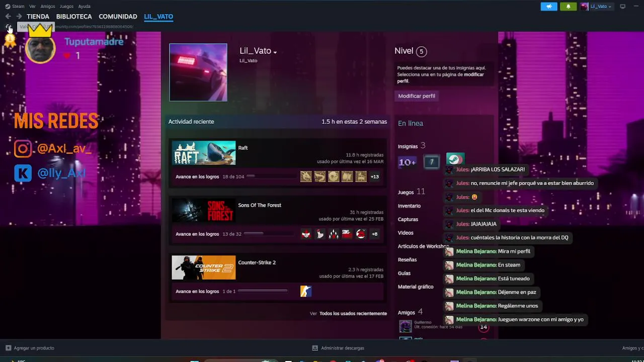
Task: Show the +8 more Sons Of The Forest achievements
Action: [x=375, y=234]
